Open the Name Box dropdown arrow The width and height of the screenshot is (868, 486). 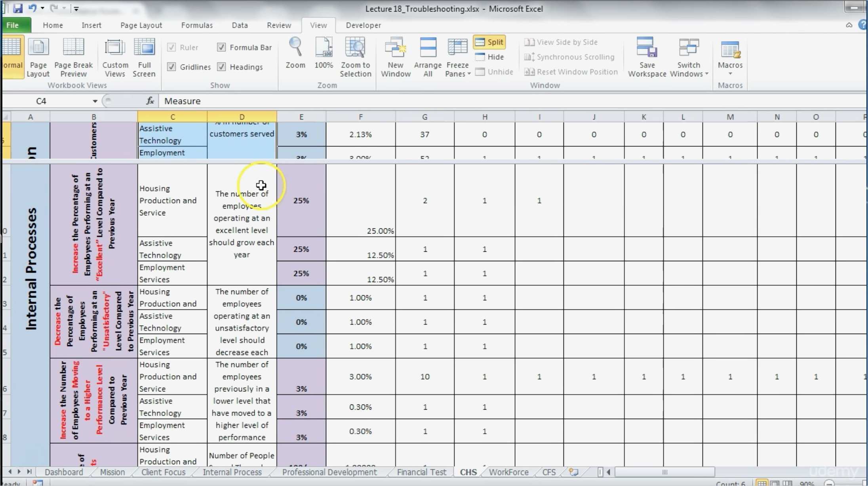[x=95, y=101]
